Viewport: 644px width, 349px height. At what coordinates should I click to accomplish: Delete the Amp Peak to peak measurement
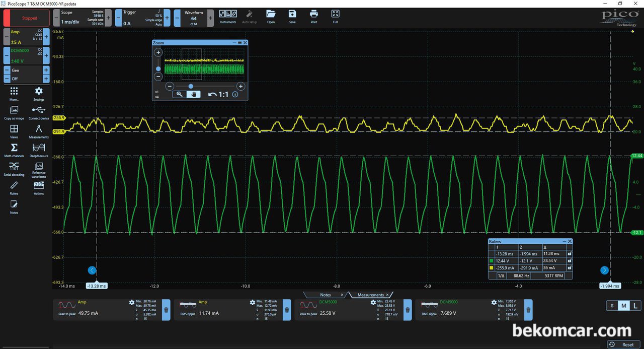(x=166, y=310)
